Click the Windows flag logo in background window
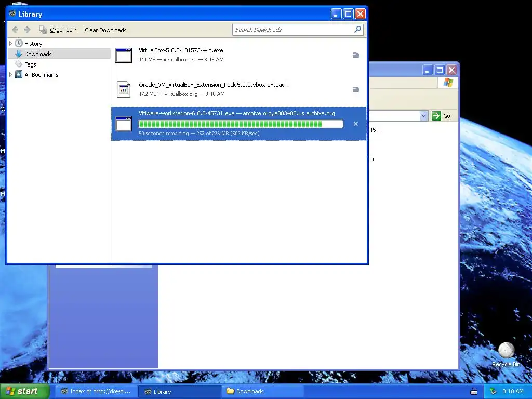The width and height of the screenshot is (532, 399). coord(448,83)
